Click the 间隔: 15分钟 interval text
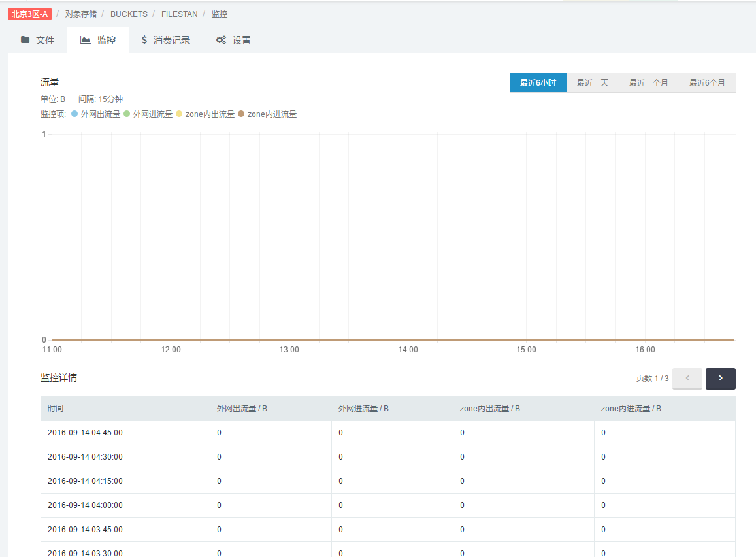 pos(101,99)
